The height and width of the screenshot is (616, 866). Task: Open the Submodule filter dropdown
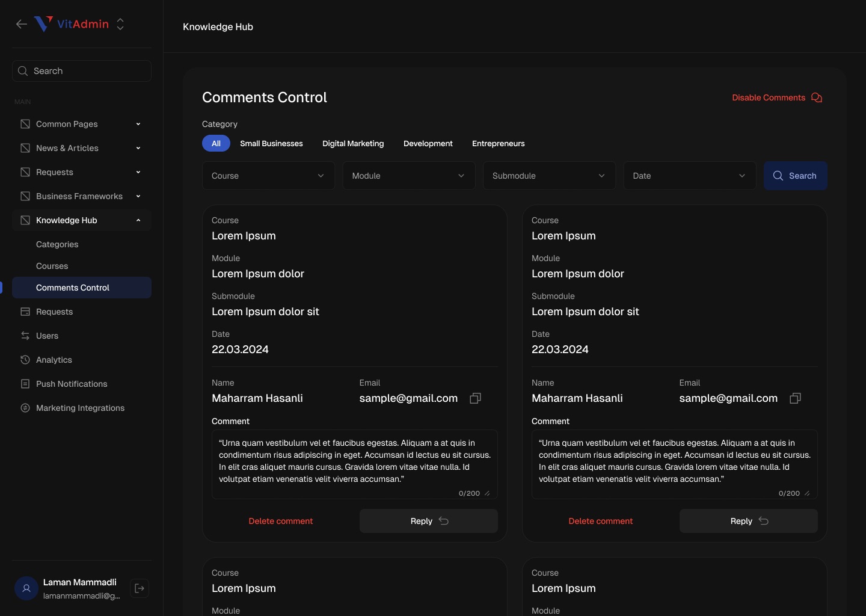click(549, 176)
